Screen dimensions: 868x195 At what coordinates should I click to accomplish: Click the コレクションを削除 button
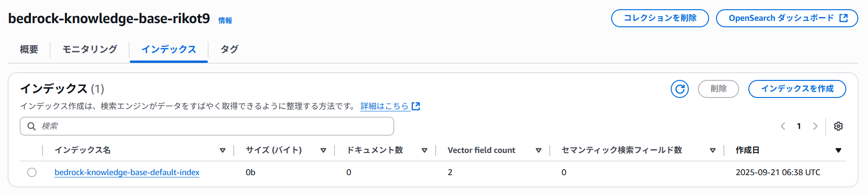660,18
